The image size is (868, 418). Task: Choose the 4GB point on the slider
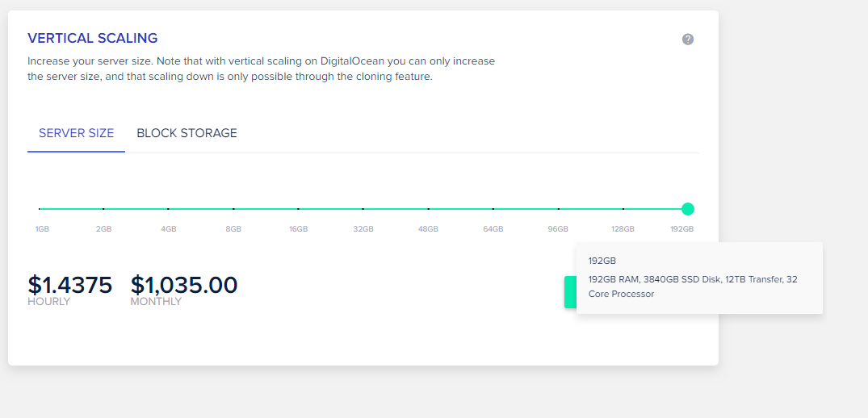(x=168, y=209)
